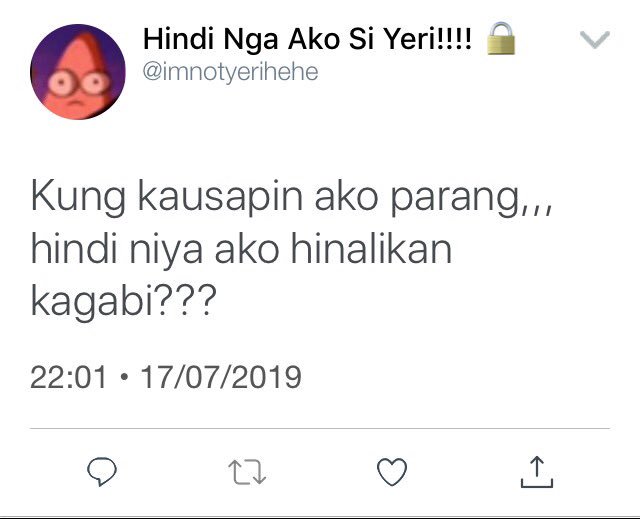Select the first tweet line "Kung kausapin ako parang,,,"
The width and height of the screenshot is (640, 519).
coord(291,197)
